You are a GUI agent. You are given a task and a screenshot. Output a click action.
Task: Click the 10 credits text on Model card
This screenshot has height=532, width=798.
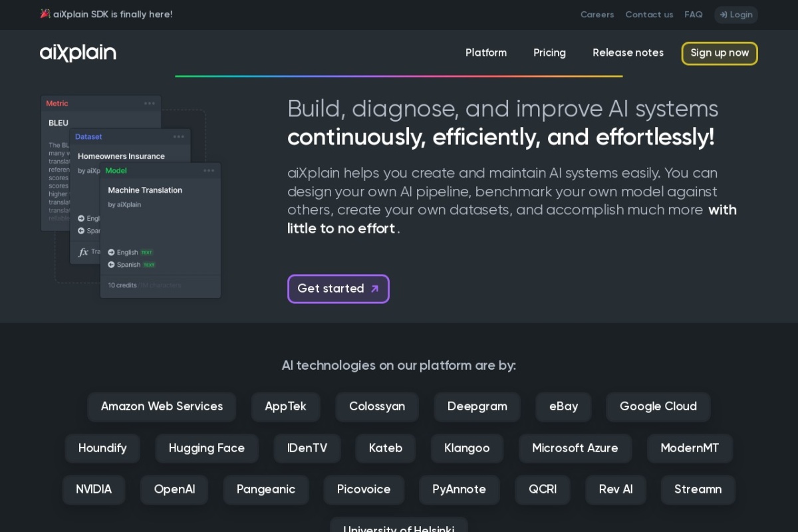(122, 285)
